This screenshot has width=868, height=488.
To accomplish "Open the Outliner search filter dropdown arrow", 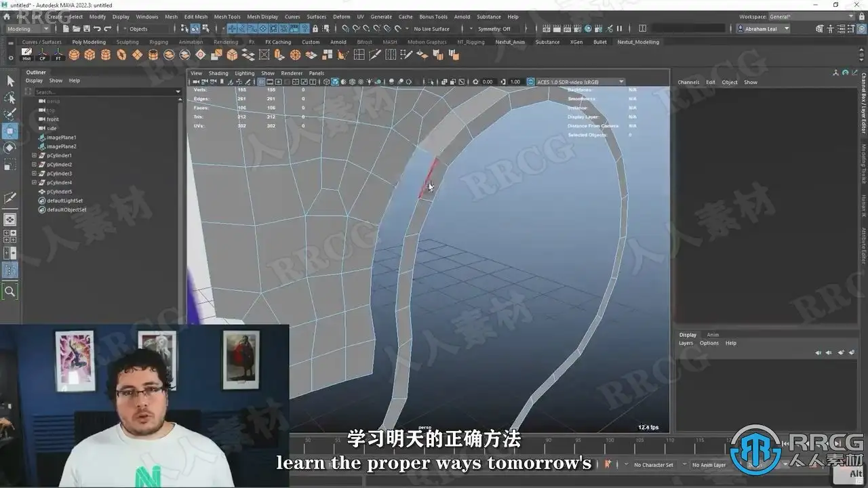I will click(x=178, y=91).
